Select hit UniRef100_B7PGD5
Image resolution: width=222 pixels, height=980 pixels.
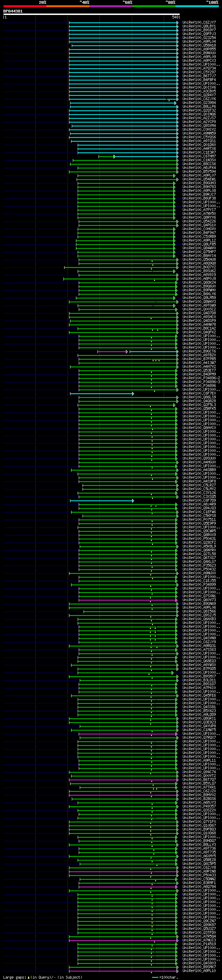[199, 669]
